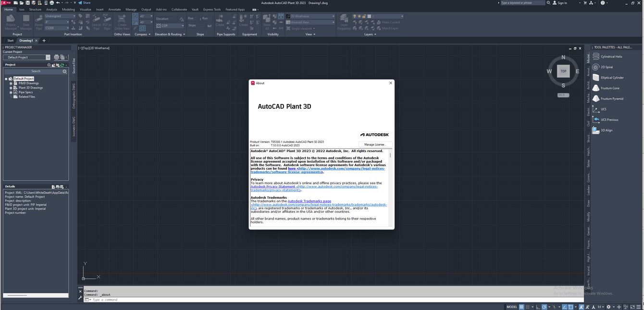Expand the P&ID Drawings node

pyautogui.click(x=11, y=83)
